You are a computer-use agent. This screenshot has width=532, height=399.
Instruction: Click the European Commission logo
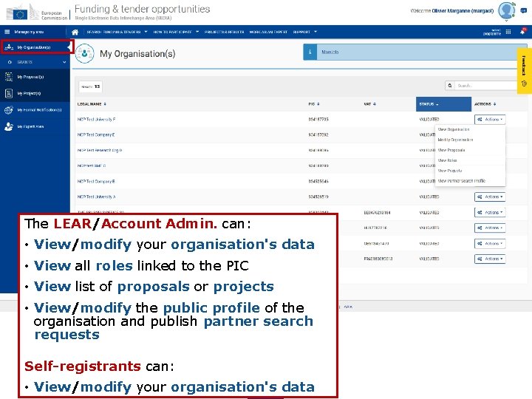pyautogui.click(x=37, y=13)
